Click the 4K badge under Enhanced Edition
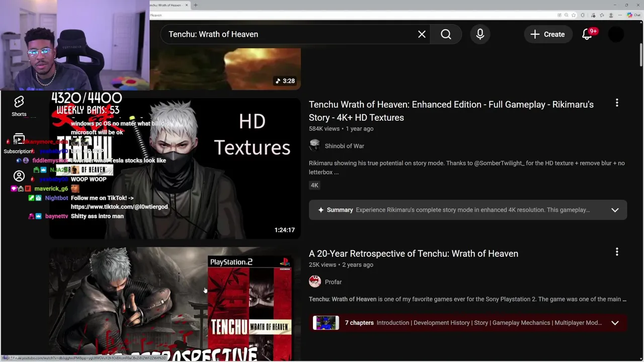The width and height of the screenshot is (644, 362). coord(314,185)
